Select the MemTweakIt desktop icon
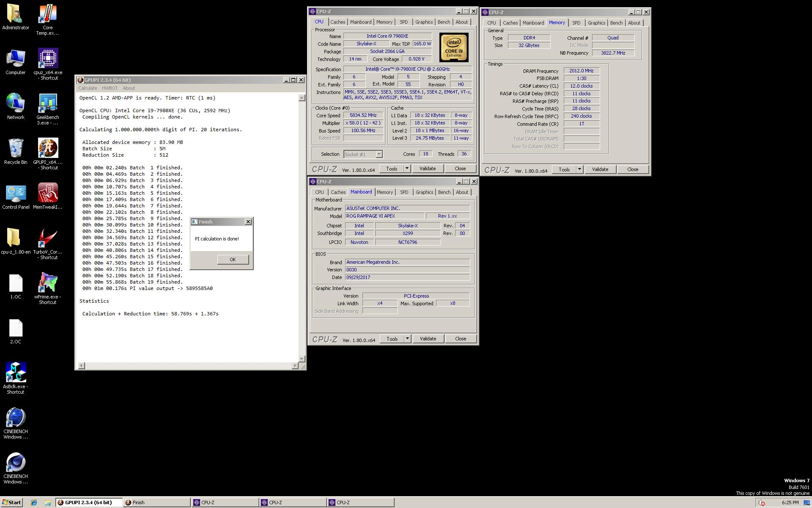The height and width of the screenshot is (508, 812). coord(47,193)
